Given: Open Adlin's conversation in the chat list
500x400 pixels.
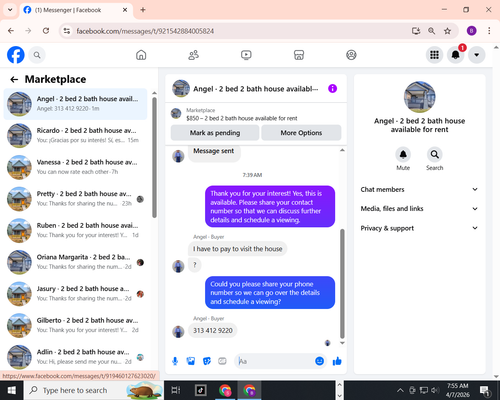Looking at the screenshot, I should pyautogui.click(x=75, y=357).
